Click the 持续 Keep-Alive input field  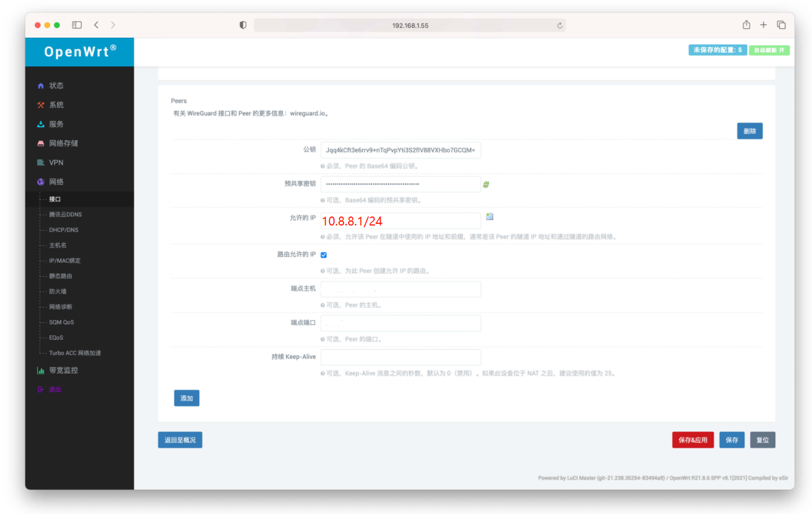(x=400, y=357)
